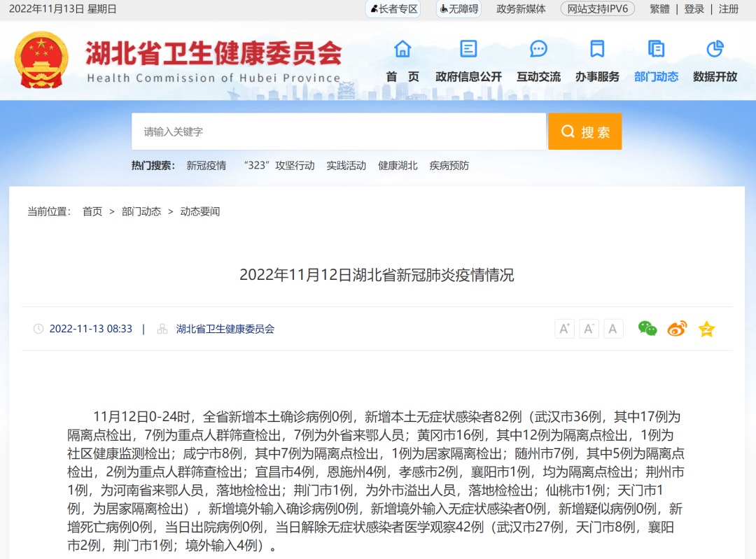Share article via WeChat icon
The width and height of the screenshot is (756, 559).
pos(647,329)
